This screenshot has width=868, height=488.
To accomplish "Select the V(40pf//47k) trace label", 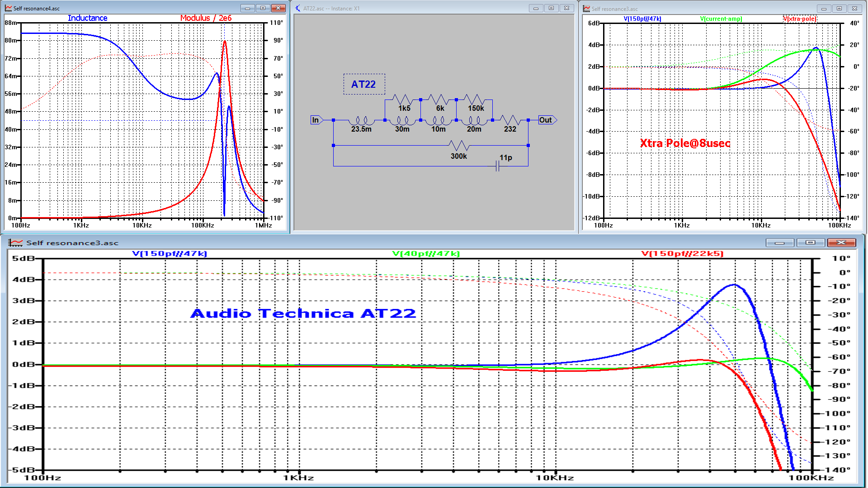I will coord(426,254).
